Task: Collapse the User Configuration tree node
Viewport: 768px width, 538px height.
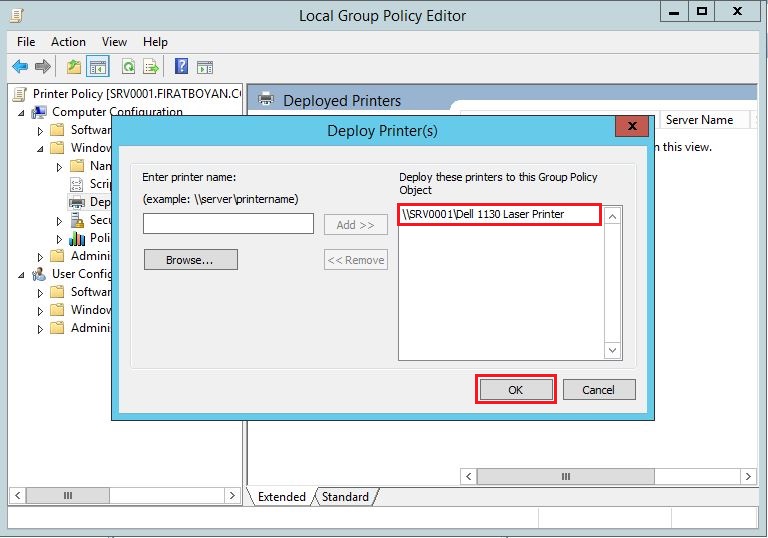Action: (22, 274)
